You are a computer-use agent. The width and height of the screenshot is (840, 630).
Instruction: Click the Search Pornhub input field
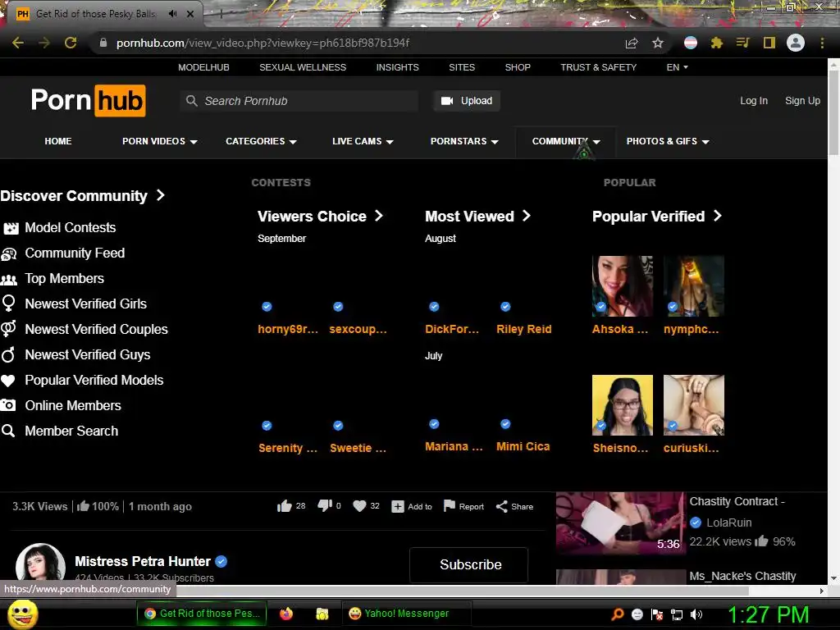click(299, 101)
